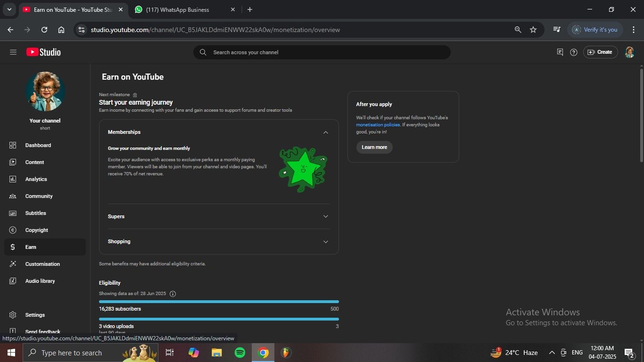This screenshot has height=362, width=644.
Task: Show hidden system tray icons chevron
Action: [552, 353]
